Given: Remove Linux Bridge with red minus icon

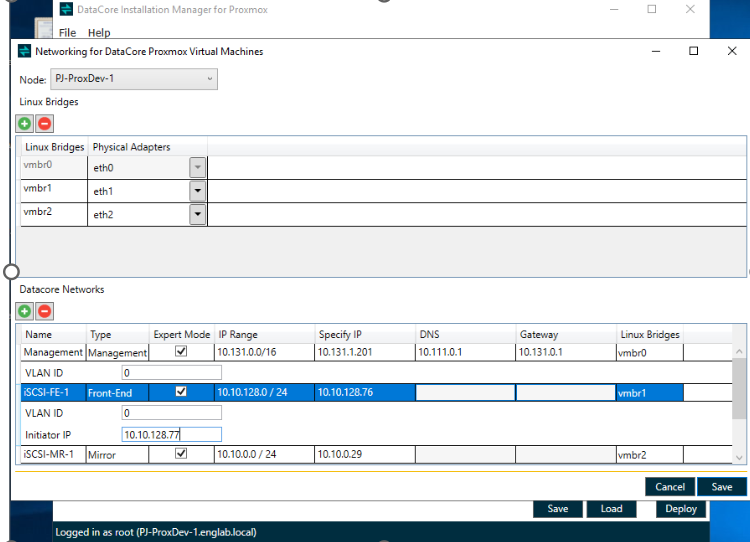Looking at the screenshot, I should (44, 123).
